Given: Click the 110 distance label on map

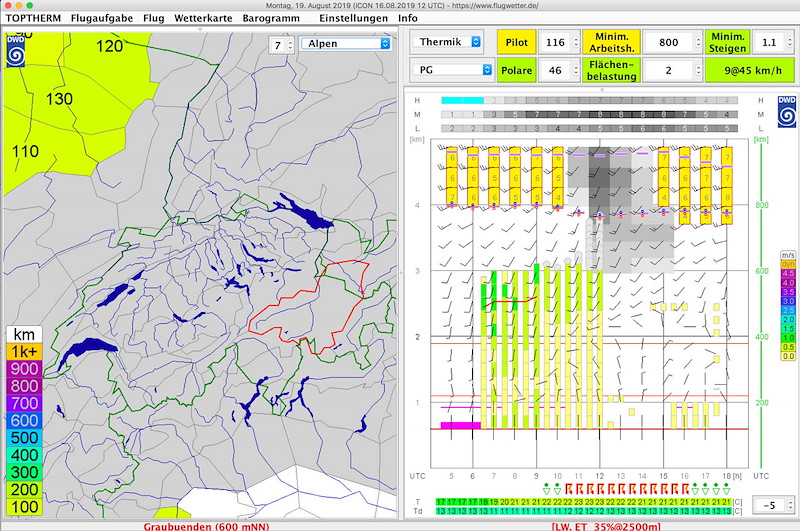Looking at the screenshot, I should point(25,151).
